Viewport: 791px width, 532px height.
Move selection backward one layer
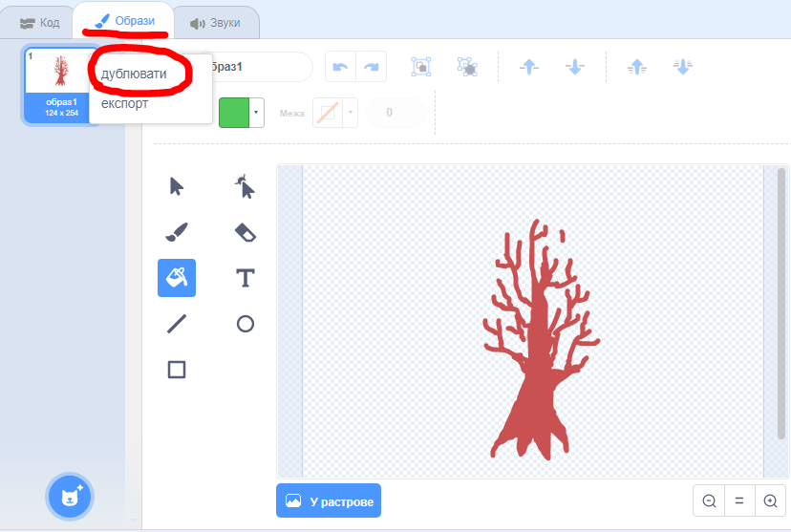tap(575, 67)
